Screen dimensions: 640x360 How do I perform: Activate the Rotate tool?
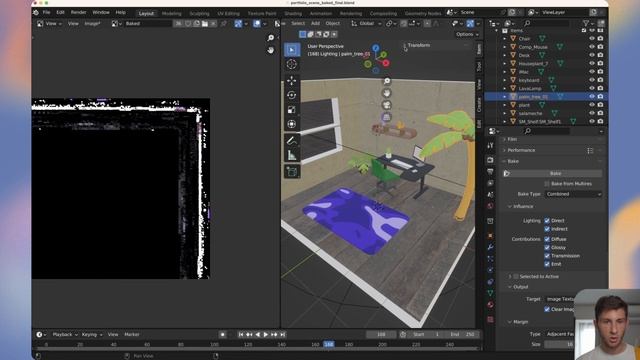coord(292,95)
